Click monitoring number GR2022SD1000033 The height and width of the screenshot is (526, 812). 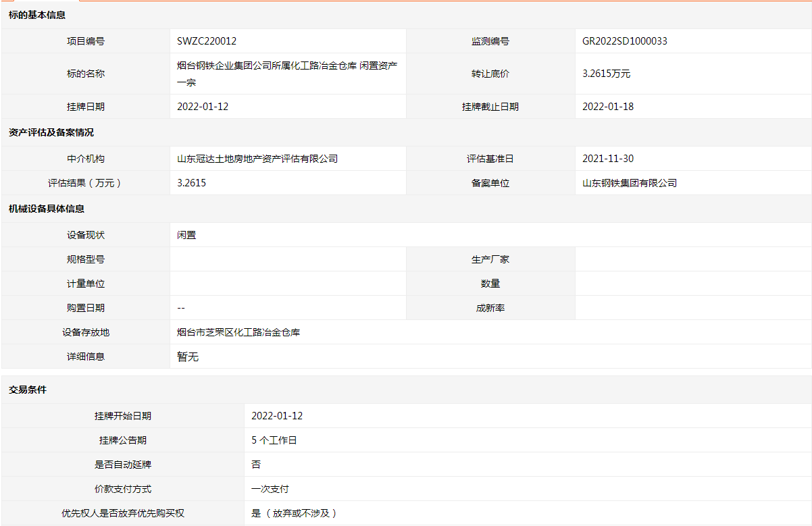tap(625, 41)
